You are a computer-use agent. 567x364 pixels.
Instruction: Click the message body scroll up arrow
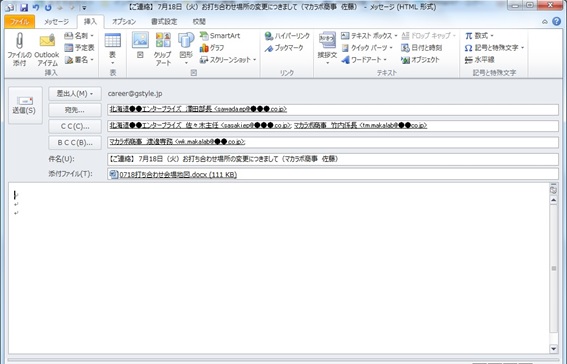[x=553, y=200]
